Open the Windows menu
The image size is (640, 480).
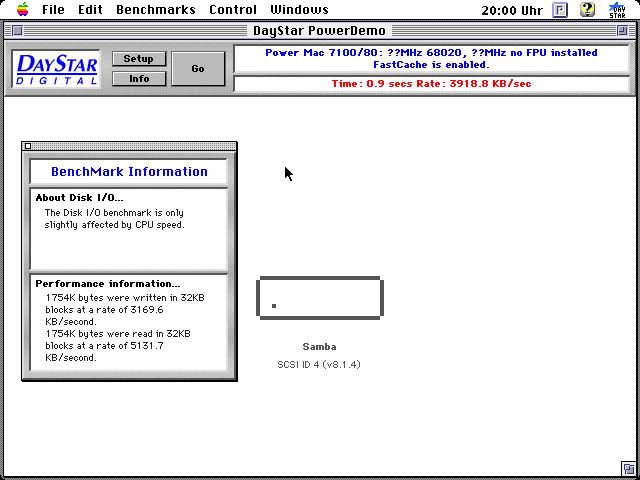pyautogui.click(x=299, y=9)
